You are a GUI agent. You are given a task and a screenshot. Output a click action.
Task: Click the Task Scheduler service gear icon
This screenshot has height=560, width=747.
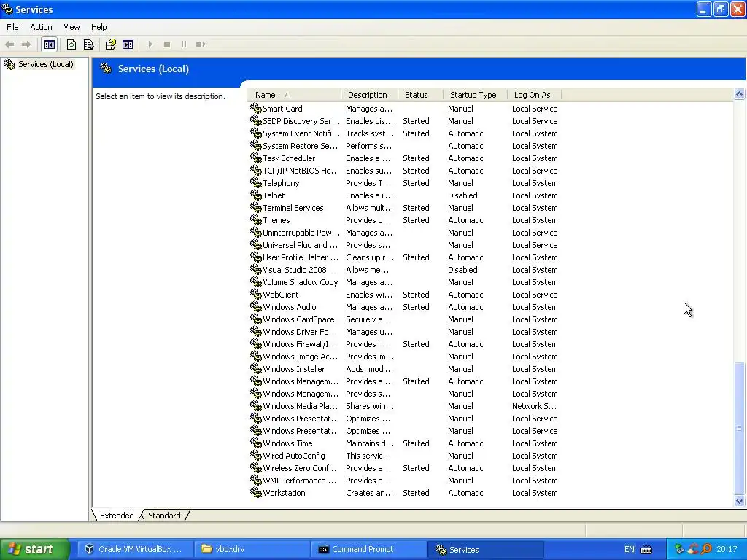pos(256,158)
